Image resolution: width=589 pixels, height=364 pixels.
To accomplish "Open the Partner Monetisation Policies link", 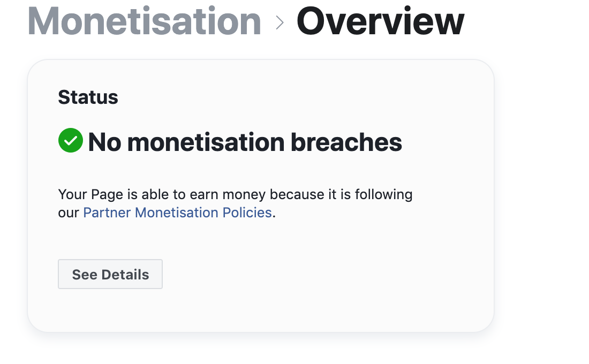I will coord(177,213).
